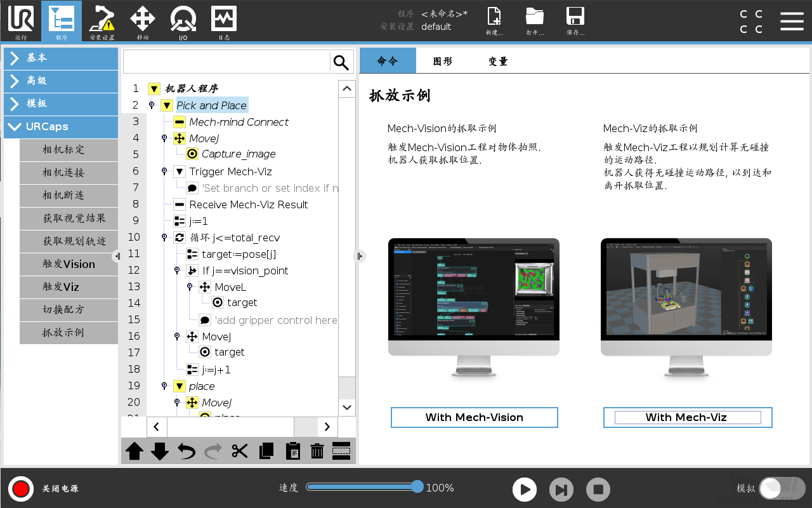The width and height of the screenshot is (812, 508).
Task: Click the copy icon in tree toolbar
Action: [266, 451]
